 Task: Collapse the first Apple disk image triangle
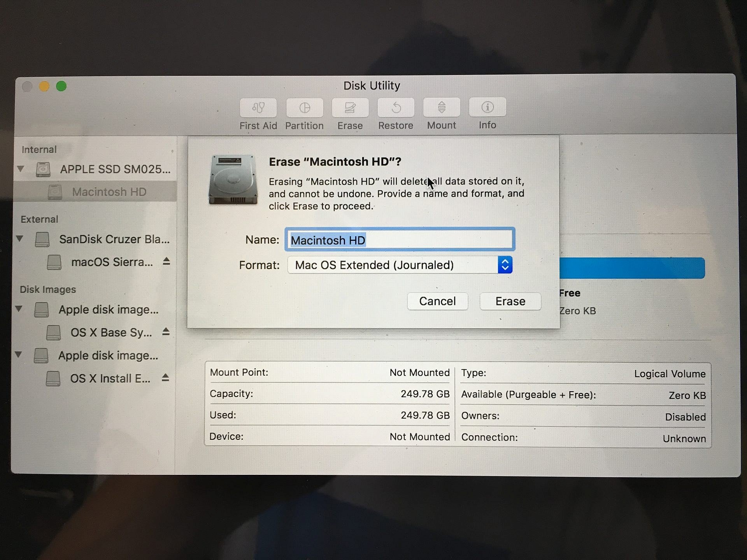click(19, 308)
